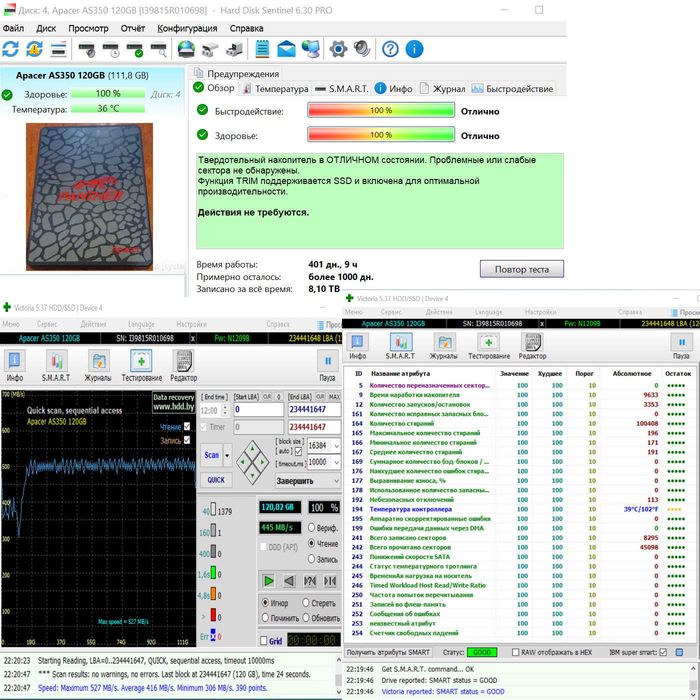
Task: Click the QUICK button in Victoria
Action: click(216, 480)
